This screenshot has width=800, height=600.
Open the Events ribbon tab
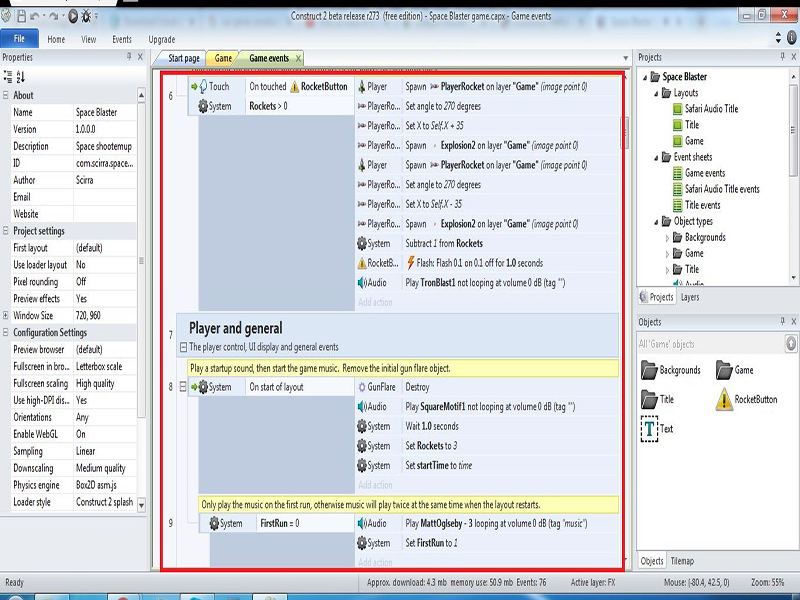coord(122,39)
